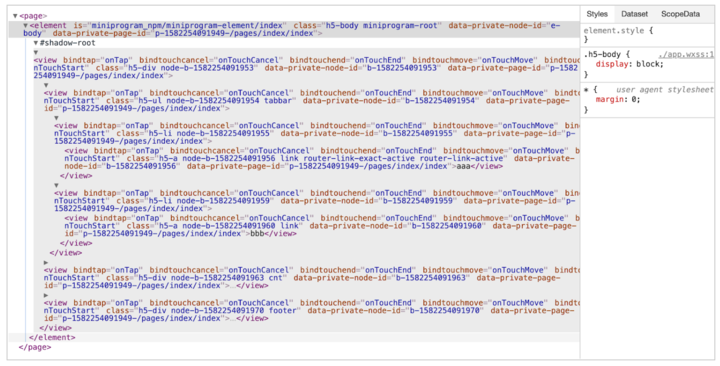Viewport: 720px width, 366px height.
Task: Select the closing </page> tag
Action: tap(35, 348)
